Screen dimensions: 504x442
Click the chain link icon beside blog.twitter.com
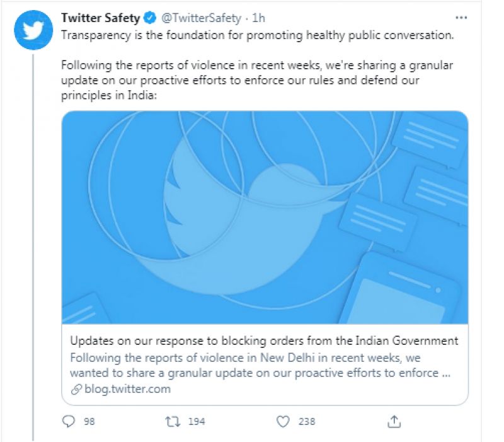point(76,388)
